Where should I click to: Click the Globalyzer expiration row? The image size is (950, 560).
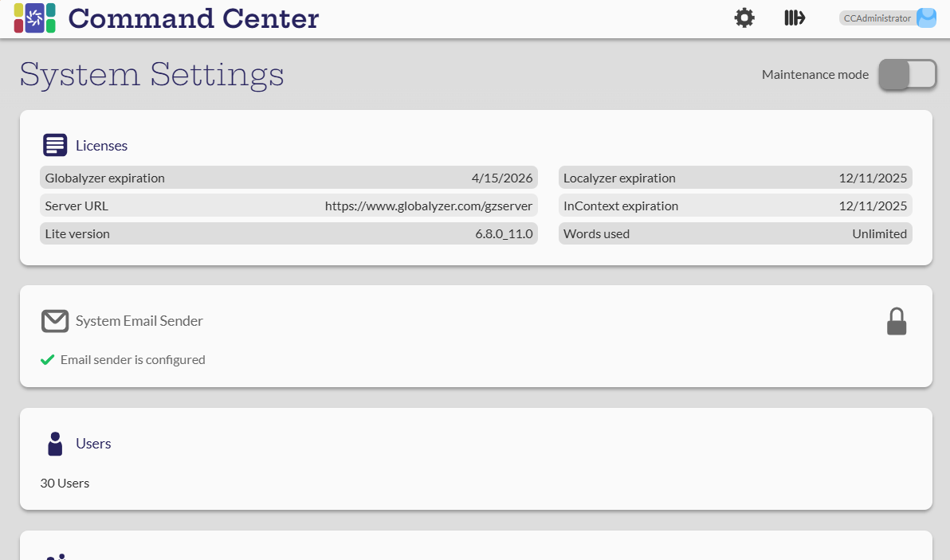289,178
